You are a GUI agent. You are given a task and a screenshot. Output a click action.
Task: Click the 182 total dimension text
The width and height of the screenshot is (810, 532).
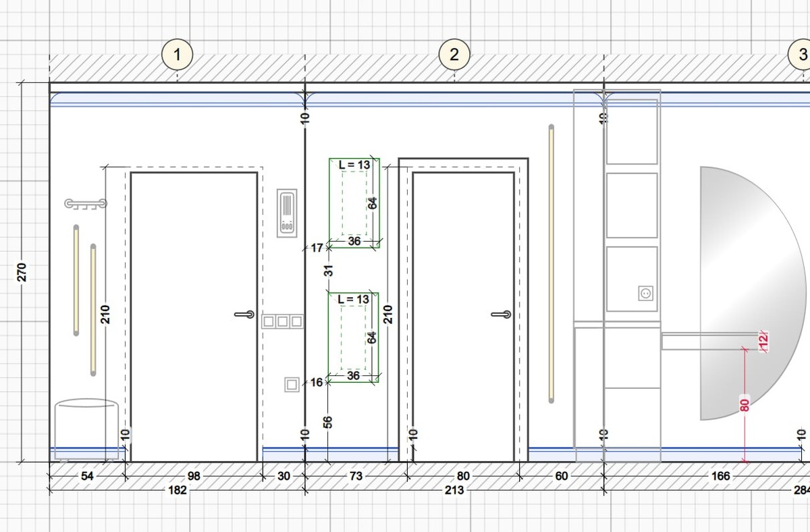coord(177,490)
